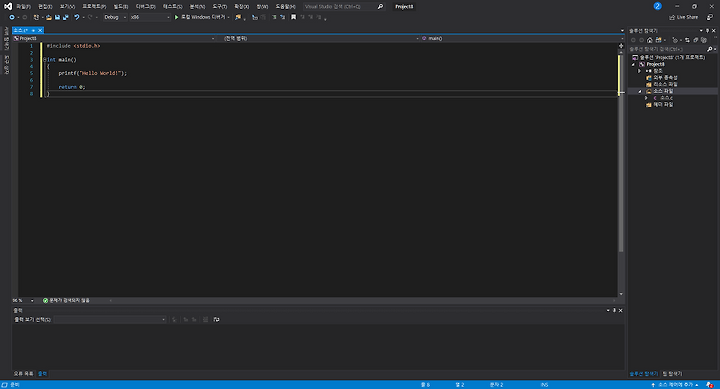Pin the open source file tab

(33, 30)
